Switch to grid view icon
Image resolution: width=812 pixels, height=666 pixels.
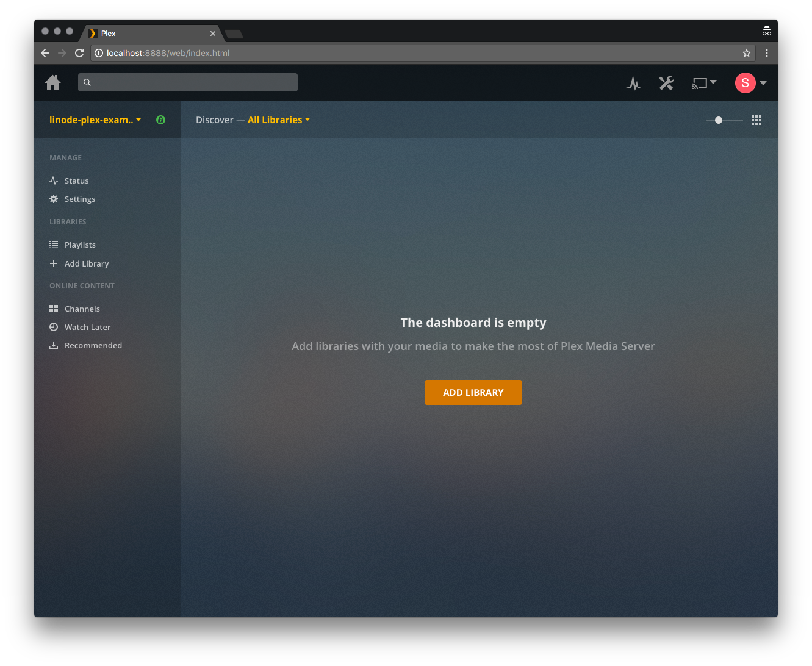click(756, 120)
